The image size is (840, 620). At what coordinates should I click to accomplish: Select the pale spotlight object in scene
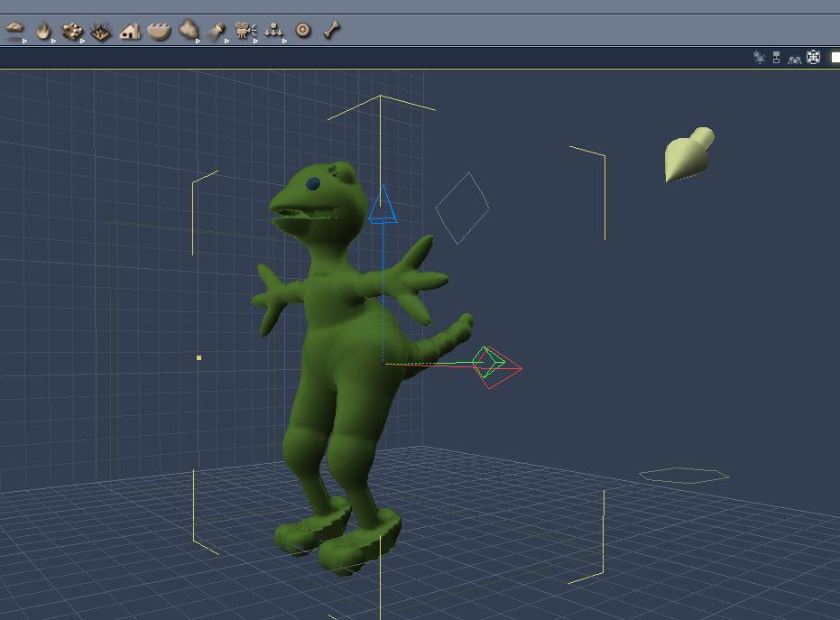click(689, 154)
